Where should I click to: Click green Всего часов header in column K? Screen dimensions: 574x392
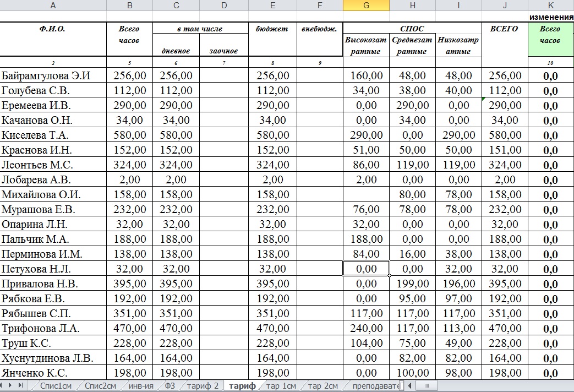[x=551, y=39]
